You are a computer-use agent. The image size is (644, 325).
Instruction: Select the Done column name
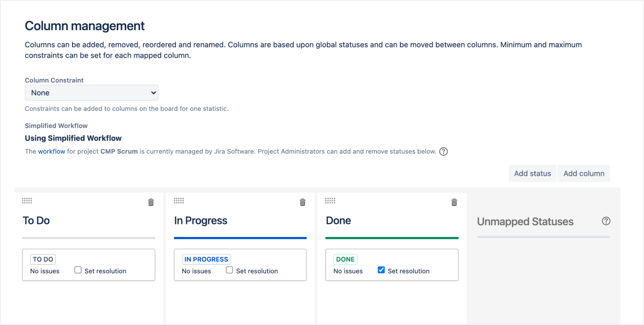pos(338,221)
